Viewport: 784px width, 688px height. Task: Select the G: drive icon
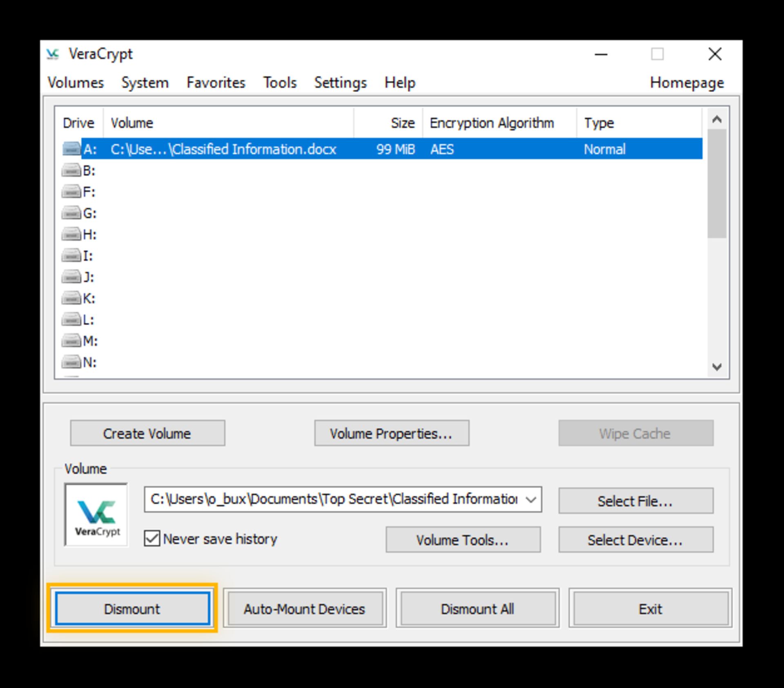pyautogui.click(x=71, y=213)
